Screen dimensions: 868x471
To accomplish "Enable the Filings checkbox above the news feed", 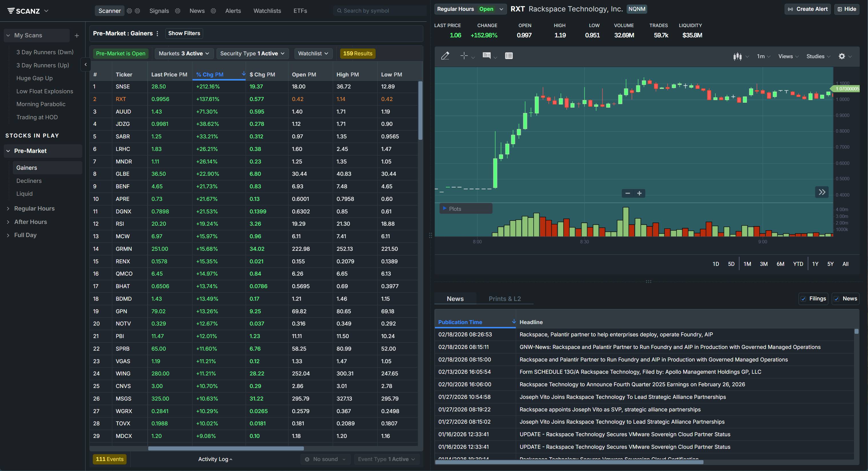I will tap(804, 299).
